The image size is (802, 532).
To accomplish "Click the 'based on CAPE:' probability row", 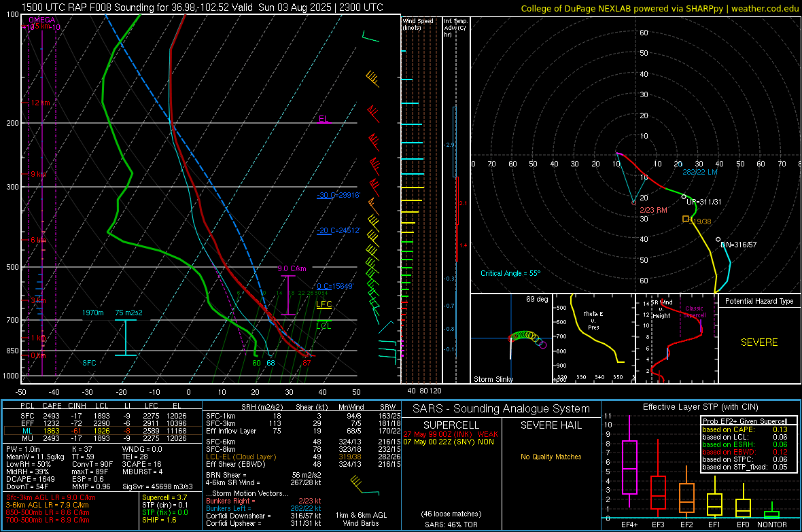I will point(745,429).
